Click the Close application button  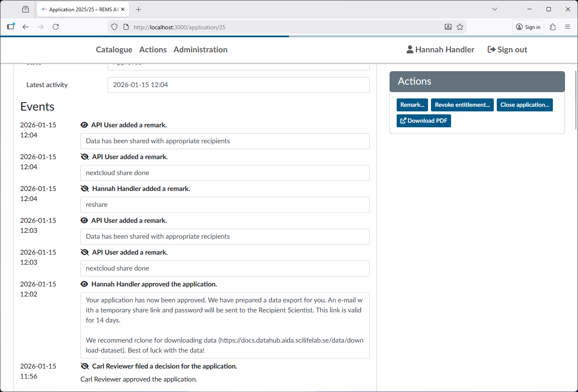[525, 105]
